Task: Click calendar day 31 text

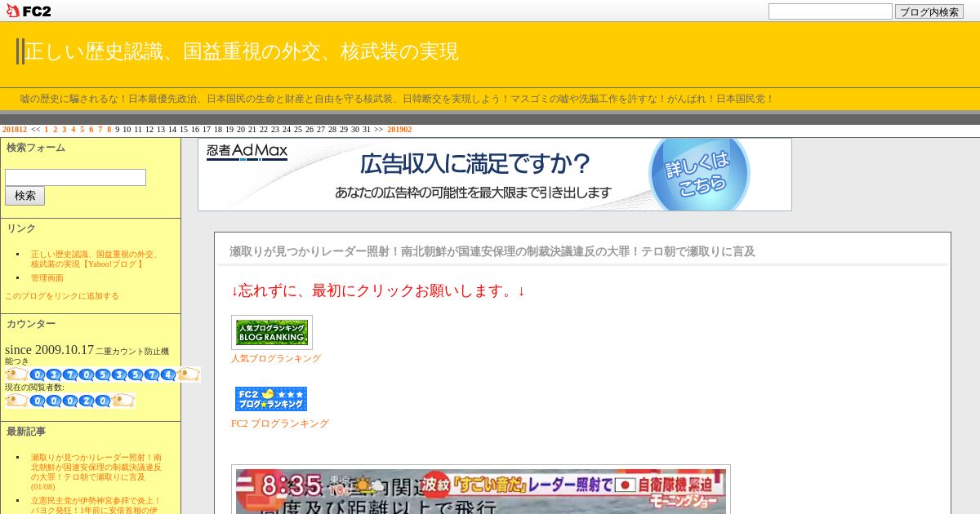Action: pyautogui.click(x=367, y=130)
